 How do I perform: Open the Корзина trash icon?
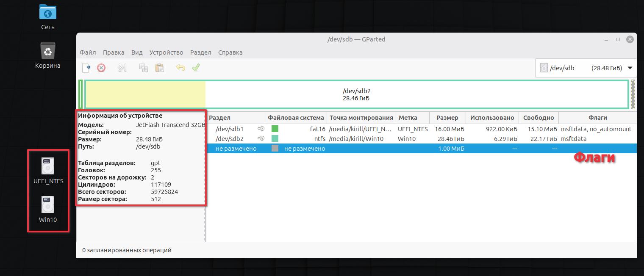(x=47, y=55)
